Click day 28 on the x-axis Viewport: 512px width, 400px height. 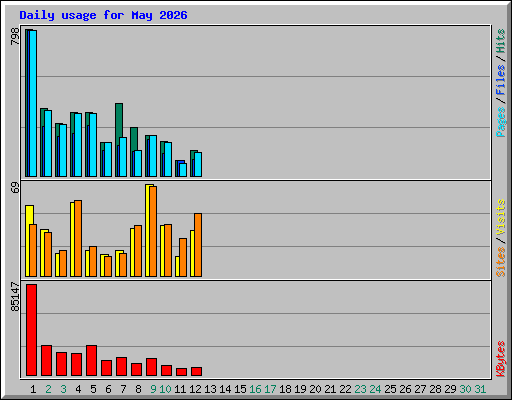click(x=435, y=389)
